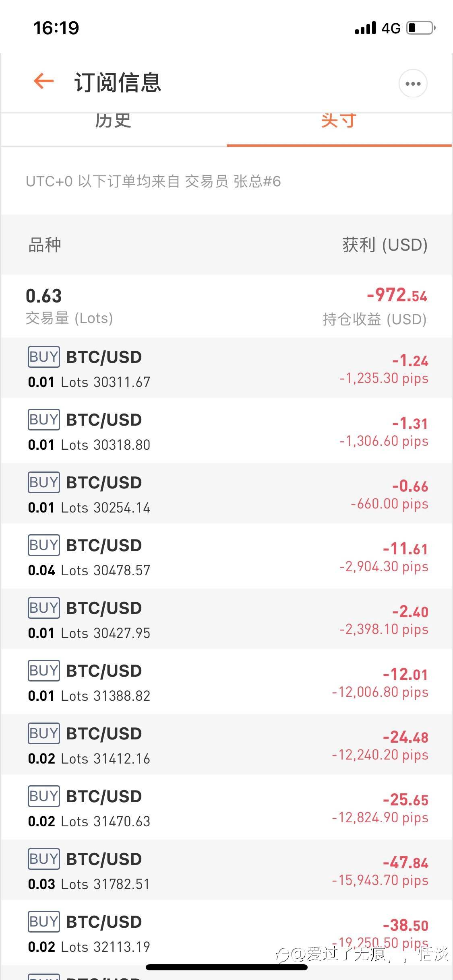Tap the -972.54 floating profit total
This screenshot has width=453, height=980.
pos(397,296)
